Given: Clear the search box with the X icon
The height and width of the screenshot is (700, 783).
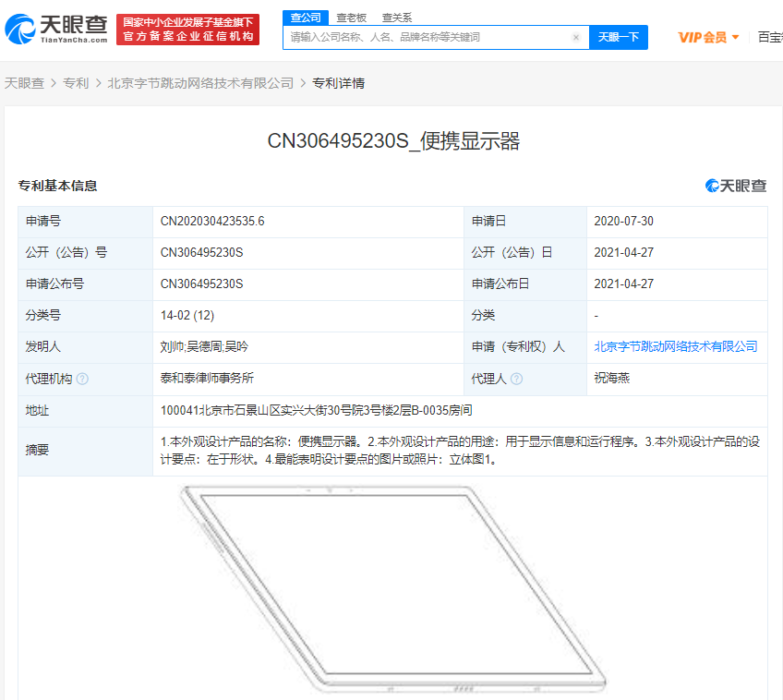Looking at the screenshot, I should click(576, 38).
